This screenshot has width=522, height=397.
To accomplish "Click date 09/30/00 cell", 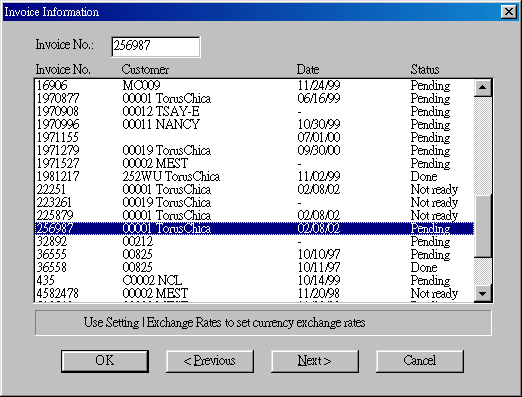I will point(319,150).
